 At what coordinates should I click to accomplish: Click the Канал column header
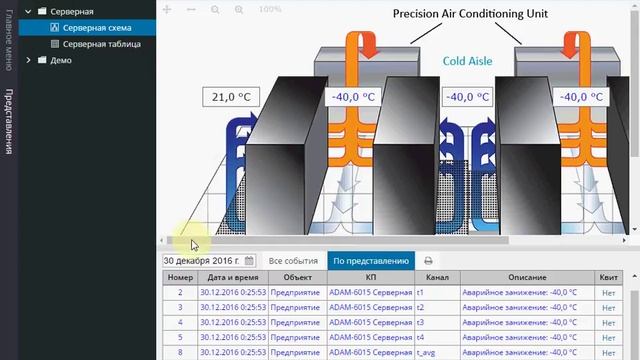click(x=437, y=278)
